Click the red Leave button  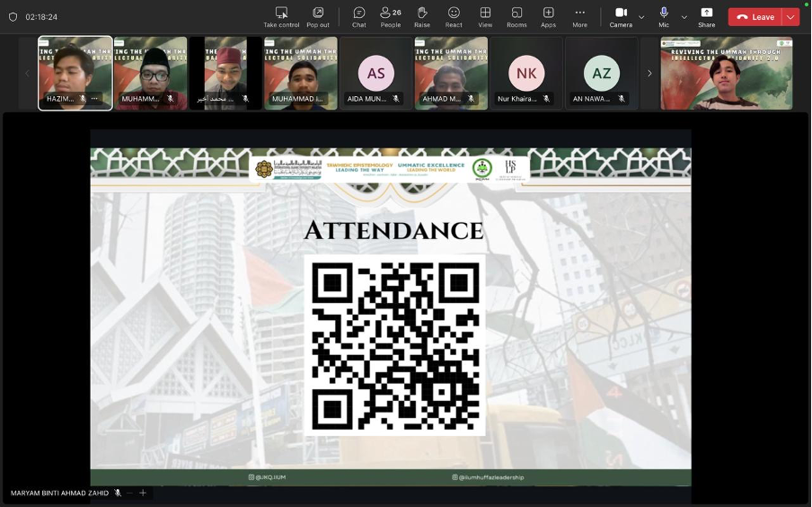pos(755,17)
